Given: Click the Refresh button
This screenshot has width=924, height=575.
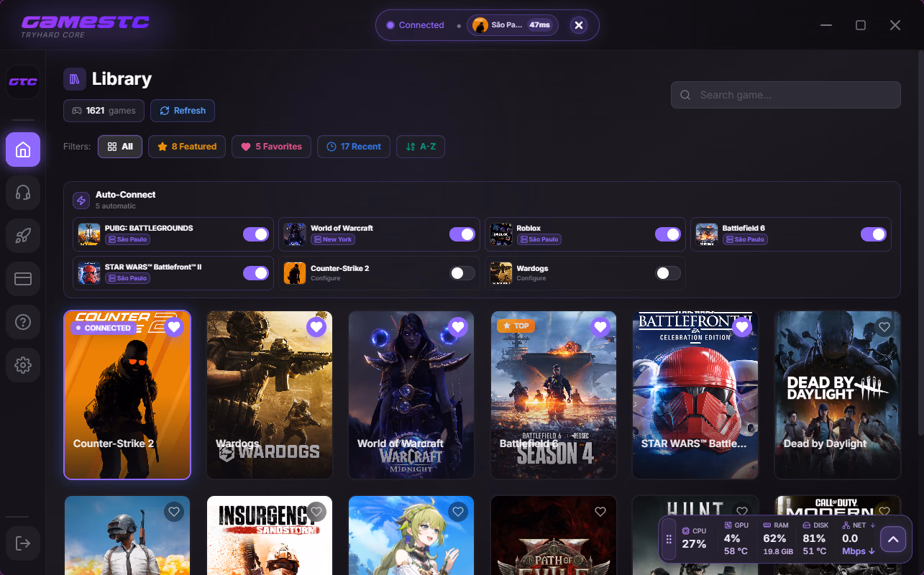Looking at the screenshot, I should (x=183, y=111).
